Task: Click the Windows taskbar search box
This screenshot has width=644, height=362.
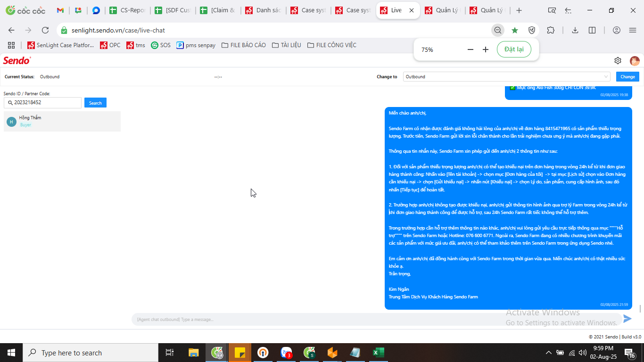Action: pyautogui.click(x=91, y=353)
